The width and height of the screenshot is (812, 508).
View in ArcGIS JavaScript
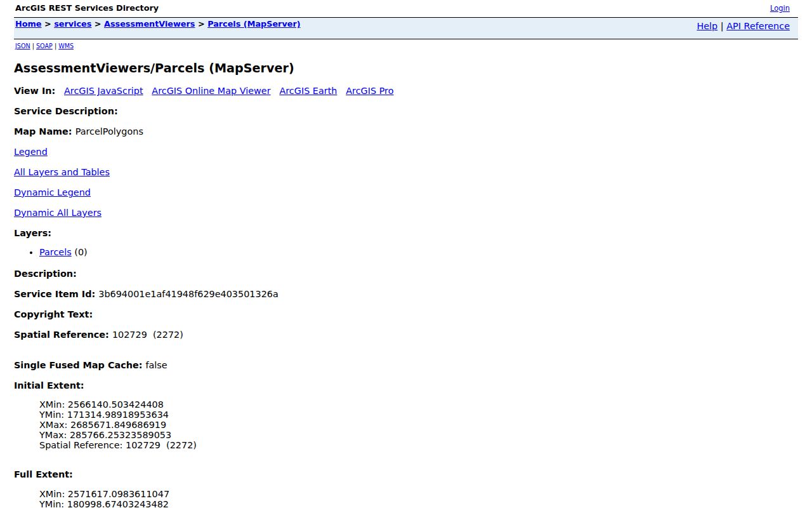pyautogui.click(x=103, y=91)
